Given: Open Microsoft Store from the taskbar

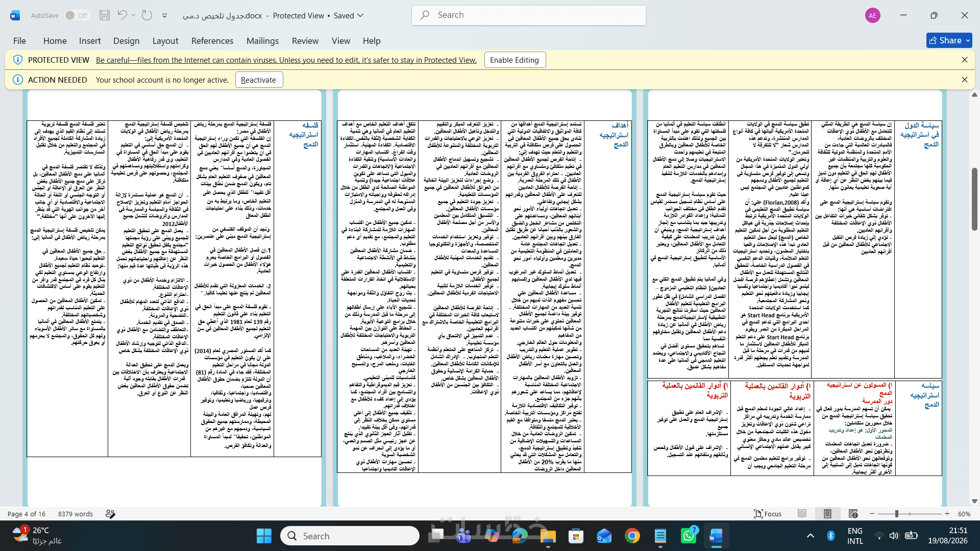Looking at the screenshot, I should pyautogui.click(x=576, y=536).
